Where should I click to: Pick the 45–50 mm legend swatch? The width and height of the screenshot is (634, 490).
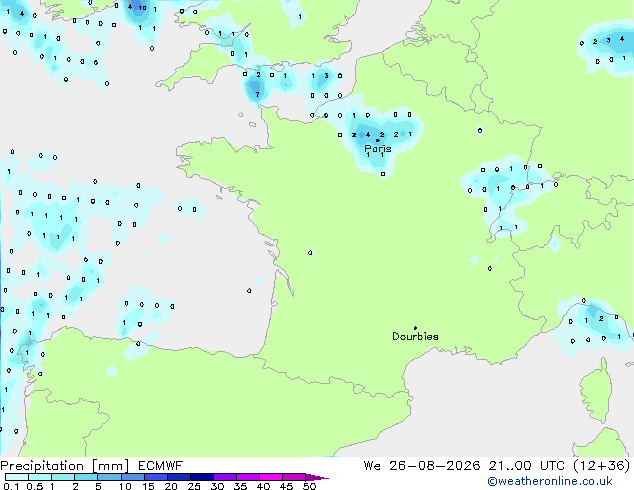[294, 477]
